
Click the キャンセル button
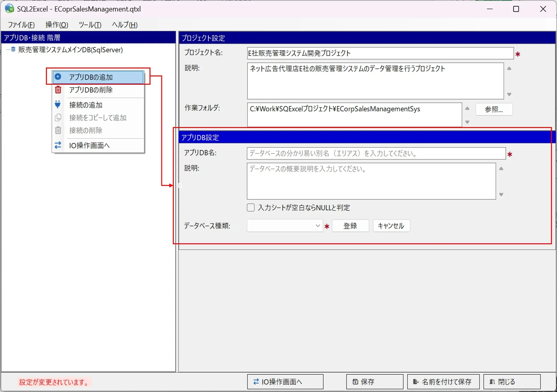(391, 225)
